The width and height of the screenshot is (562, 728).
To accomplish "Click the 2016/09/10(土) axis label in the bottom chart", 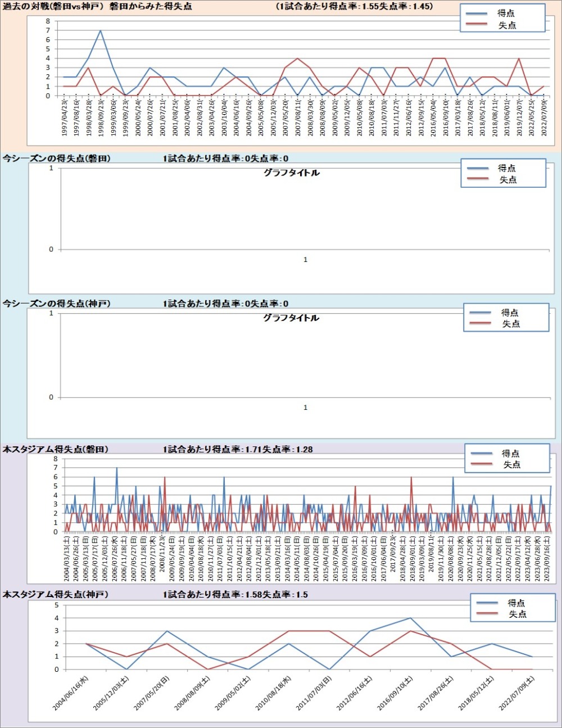I will [x=395, y=693].
